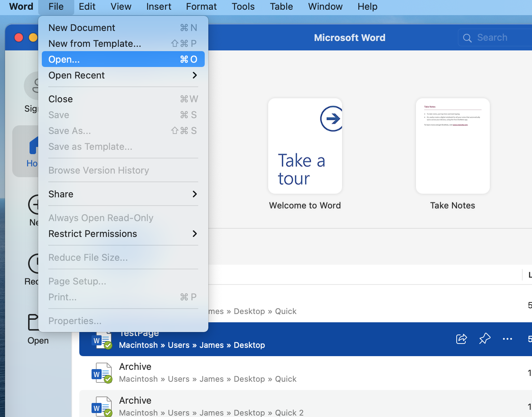The image size is (532, 417).
Task: Open the View menu
Action: coord(121,6)
